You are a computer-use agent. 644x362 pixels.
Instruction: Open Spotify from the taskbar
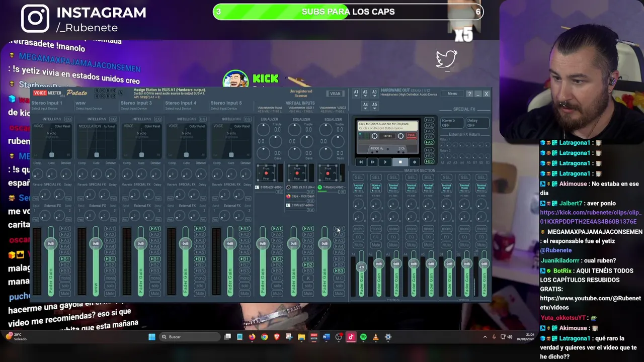point(363,337)
